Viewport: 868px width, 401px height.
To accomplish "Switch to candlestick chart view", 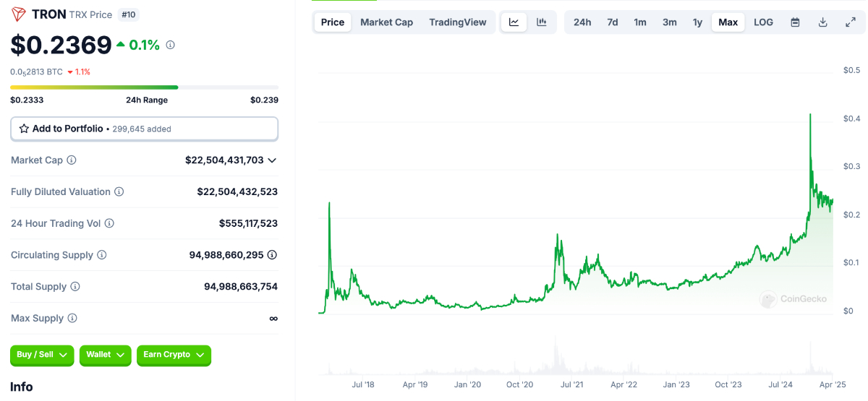I will (541, 22).
